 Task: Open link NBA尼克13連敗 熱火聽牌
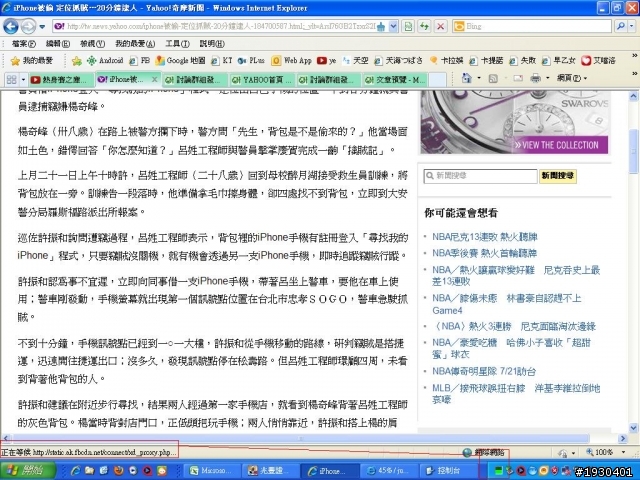pyautogui.click(x=484, y=237)
